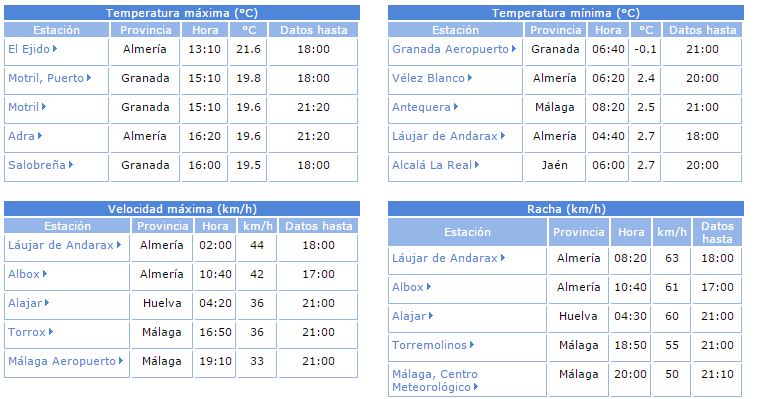The image size is (772, 399).
Task: Click arrow icon beside Salobreña
Action: 71,165
